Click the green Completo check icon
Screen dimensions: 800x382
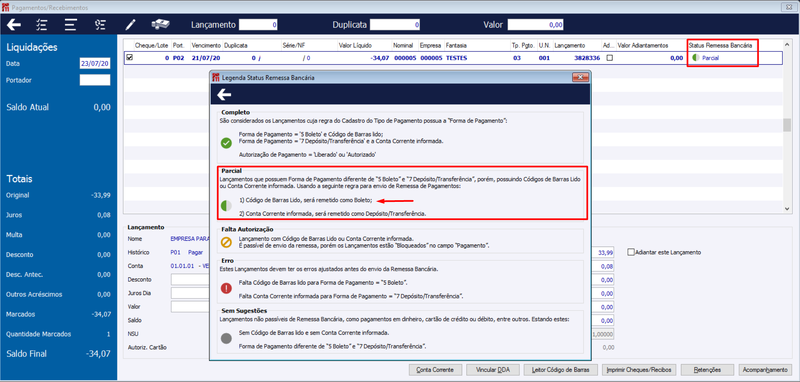(x=226, y=143)
